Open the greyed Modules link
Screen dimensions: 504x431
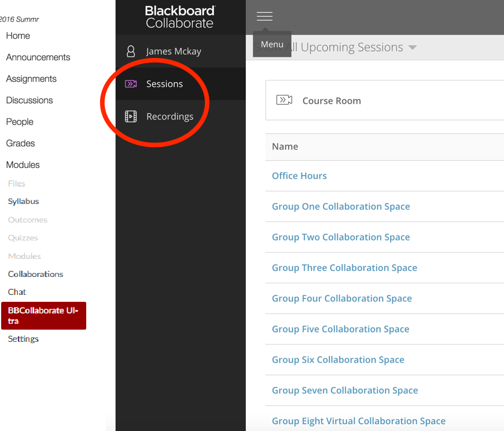coord(24,256)
